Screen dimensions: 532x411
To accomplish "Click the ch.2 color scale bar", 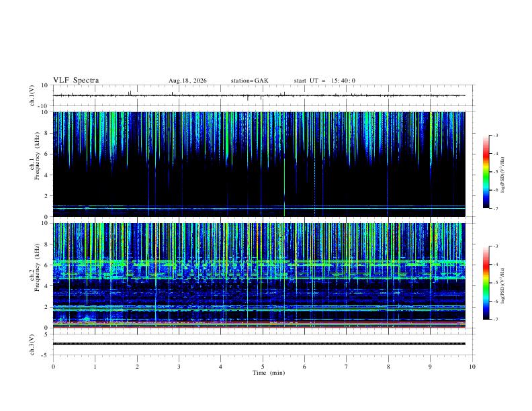I will (x=486, y=283).
